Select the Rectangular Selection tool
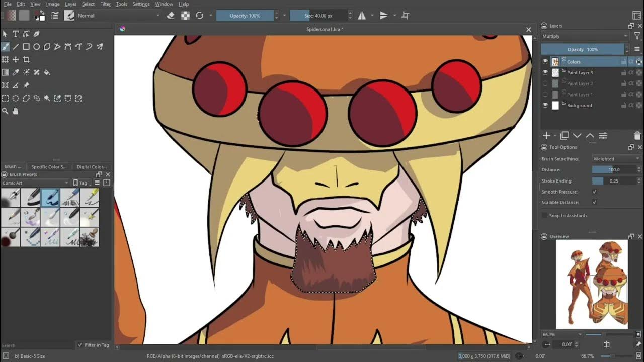 pos(5,98)
